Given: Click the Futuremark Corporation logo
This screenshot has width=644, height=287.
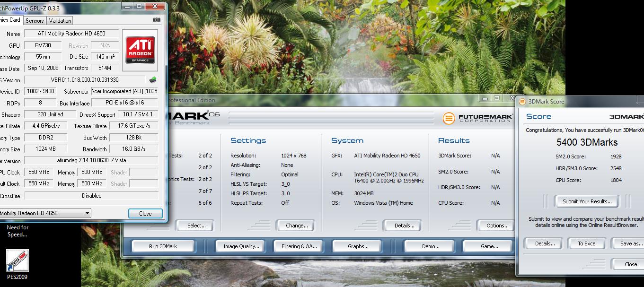Looking at the screenshot, I should click(x=477, y=118).
